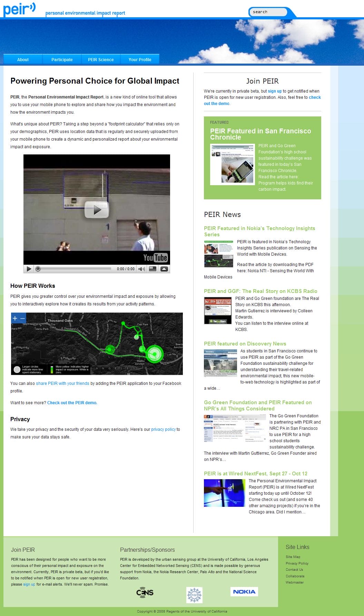Open the Wired NextFest article thumbnail
The width and height of the screenshot is (364, 616).
224,493
